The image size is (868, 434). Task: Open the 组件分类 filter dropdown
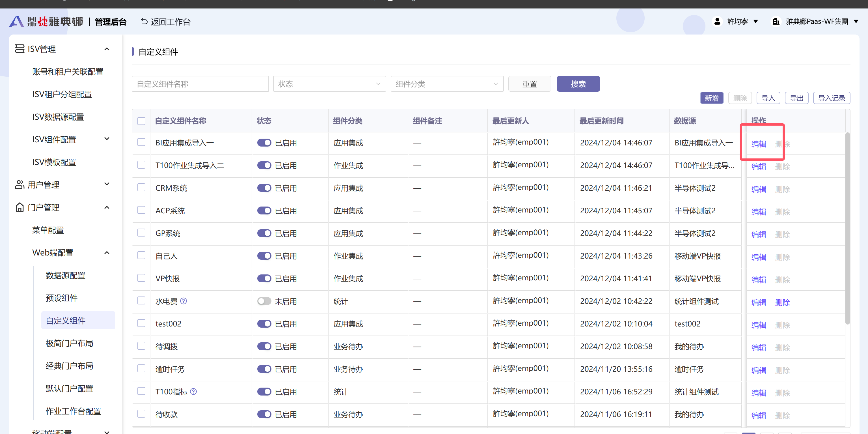click(x=446, y=84)
